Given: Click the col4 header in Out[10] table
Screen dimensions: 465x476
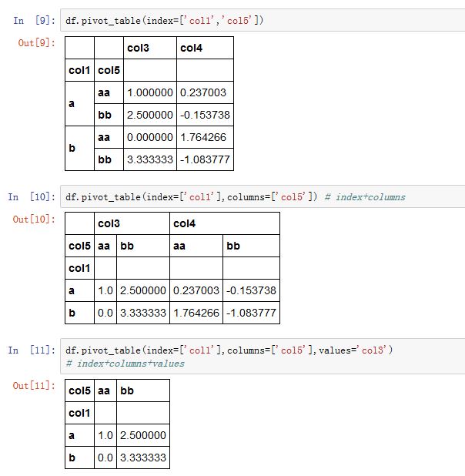Looking at the screenshot, I should (185, 223).
